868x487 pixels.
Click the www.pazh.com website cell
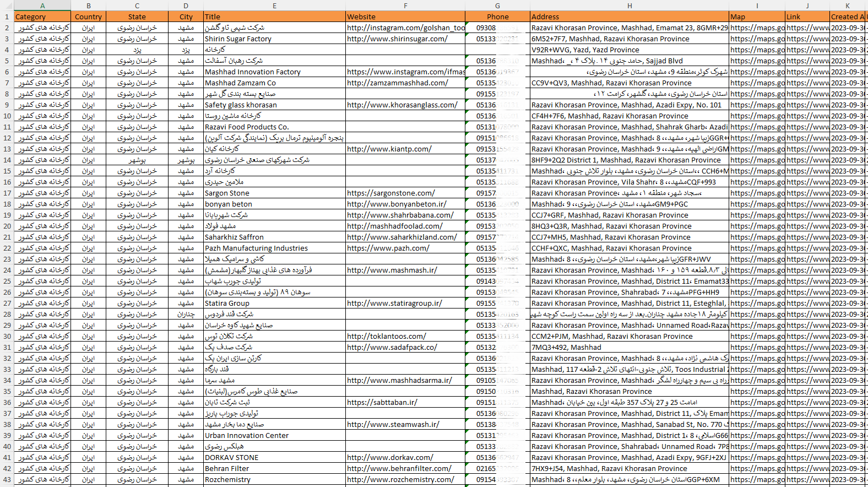(x=405, y=248)
